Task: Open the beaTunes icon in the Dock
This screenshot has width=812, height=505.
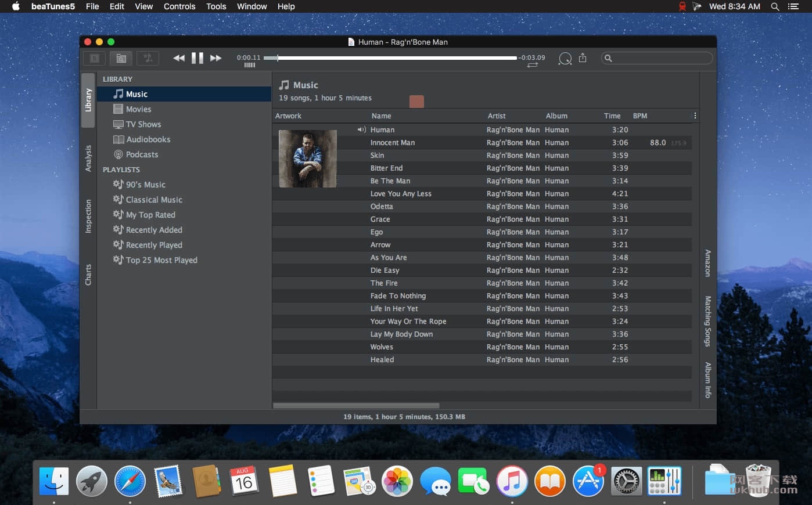Action: [664, 481]
